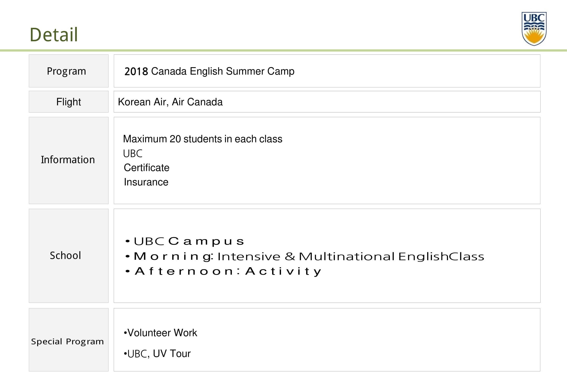Click the word Multinational in School box

[x=347, y=256]
